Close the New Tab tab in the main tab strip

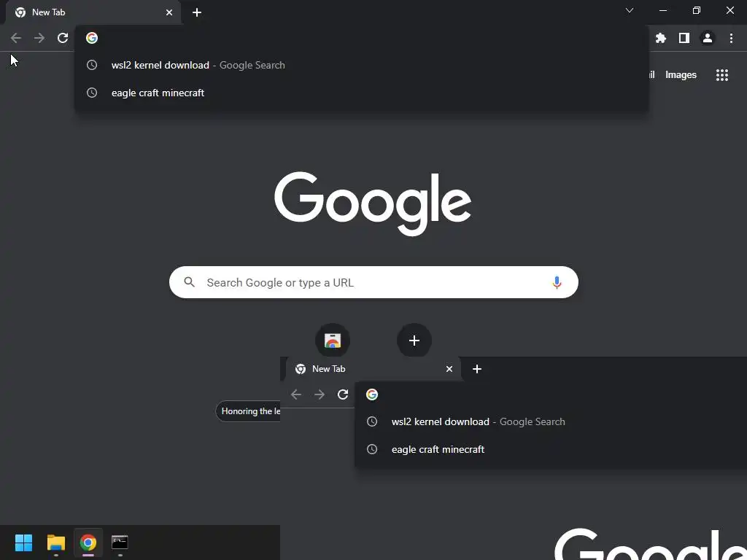pos(169,12)
